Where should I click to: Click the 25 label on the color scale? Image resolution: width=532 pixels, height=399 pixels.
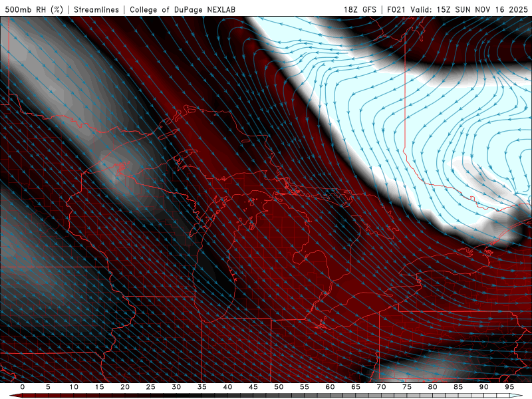click(x=151, y=387)
